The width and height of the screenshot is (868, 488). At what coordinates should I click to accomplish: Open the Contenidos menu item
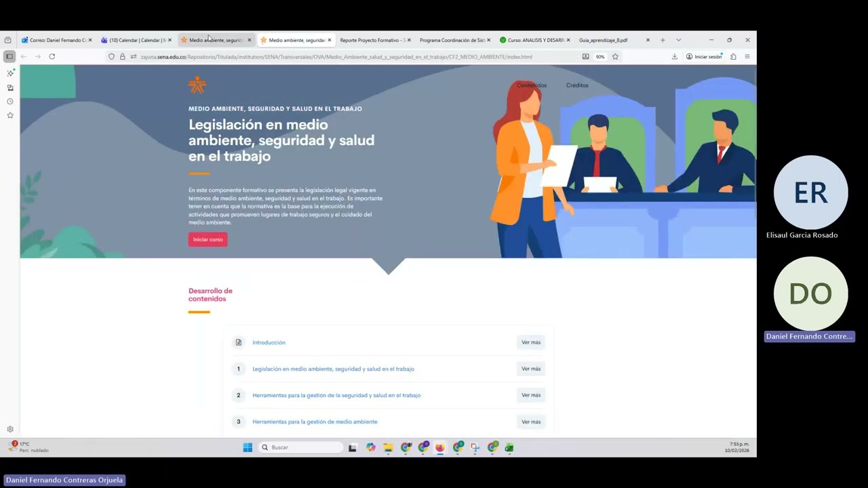click(532, 85)
